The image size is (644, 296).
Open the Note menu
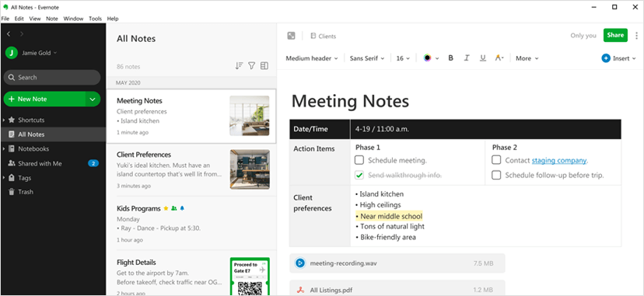pyautogui.click(x=52, y=19)
